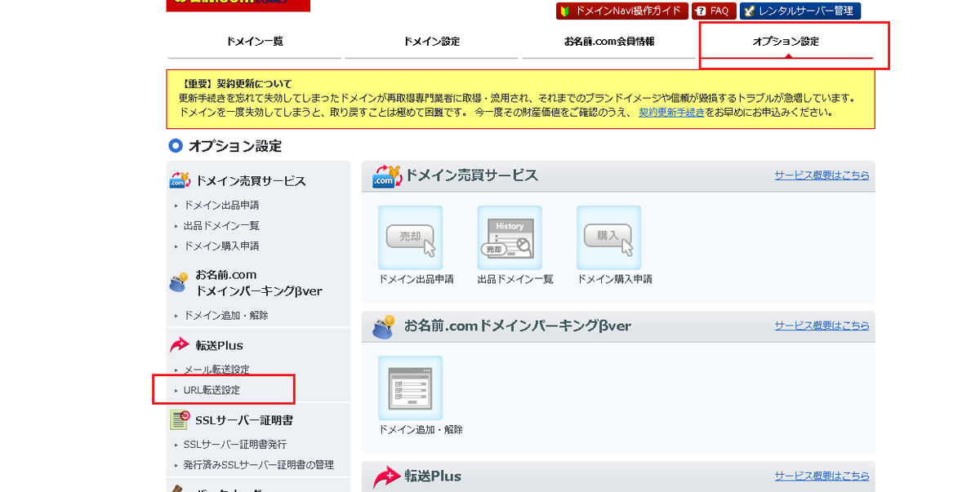Screen dimensions: 980x492
Task: Open メール転送設定 in sidebar
Action: 216,370
